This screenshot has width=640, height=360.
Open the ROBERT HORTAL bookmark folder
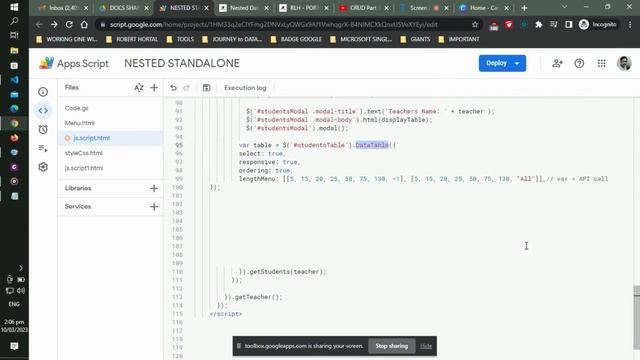tap(132, 39)
